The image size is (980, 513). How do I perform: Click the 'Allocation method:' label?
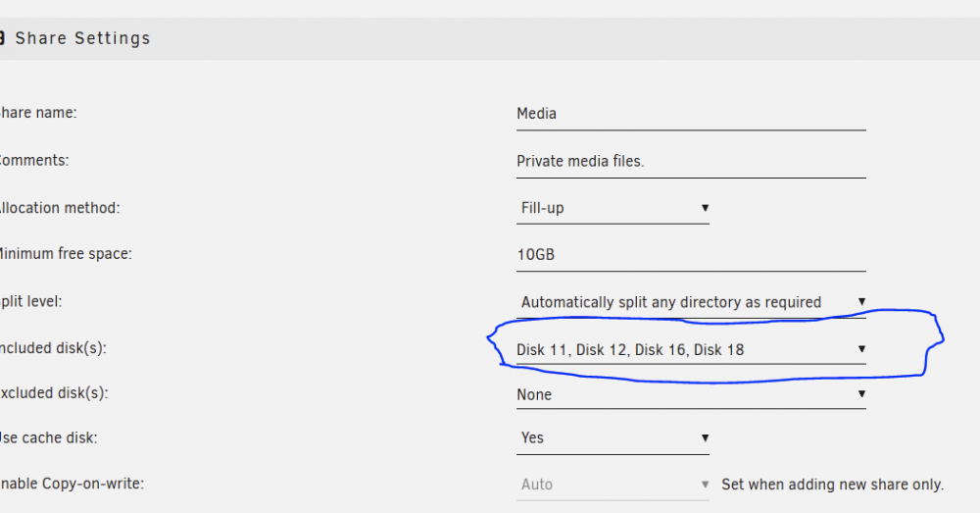click(x=60, y=208)
